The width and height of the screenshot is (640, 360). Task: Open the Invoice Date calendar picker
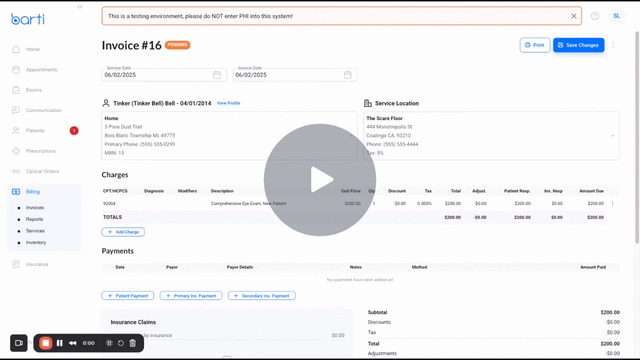tap(347, 75)
